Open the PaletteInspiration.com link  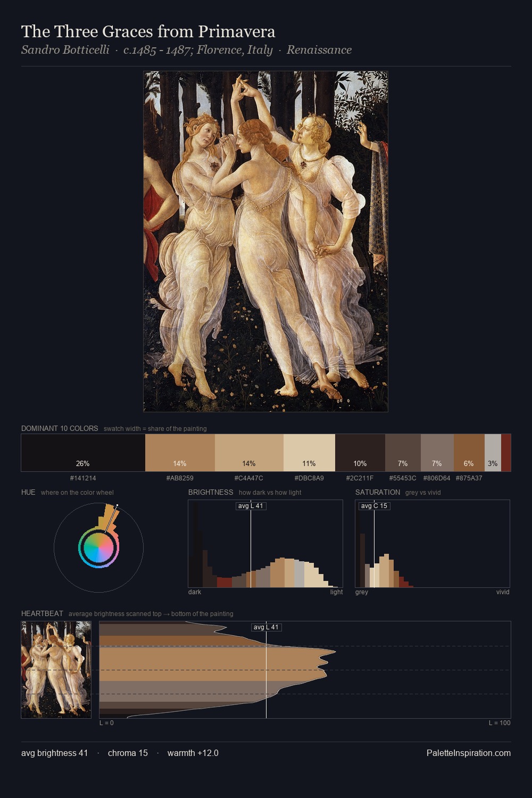pyautogui.click(x=469, y=753)
